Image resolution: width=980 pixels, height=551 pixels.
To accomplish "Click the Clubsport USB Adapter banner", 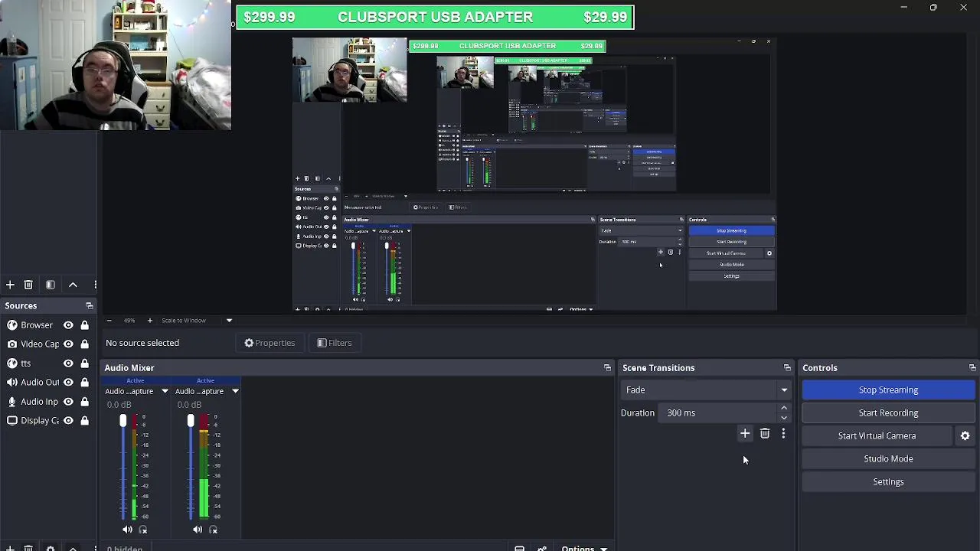I will point(435,17).
